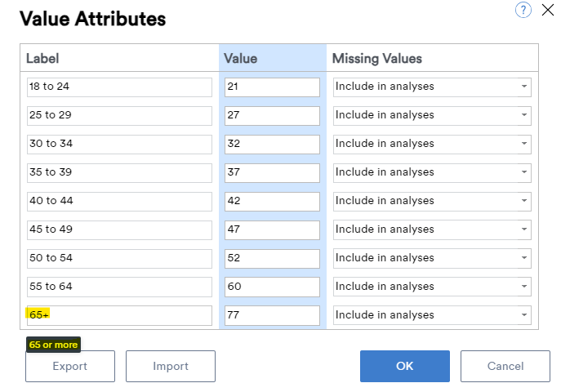Image resolution: width=561 pixels, height=392 pixels.
Task: Expand Missing Values dropdown for 30 to 34
Action: coord(432,144)
